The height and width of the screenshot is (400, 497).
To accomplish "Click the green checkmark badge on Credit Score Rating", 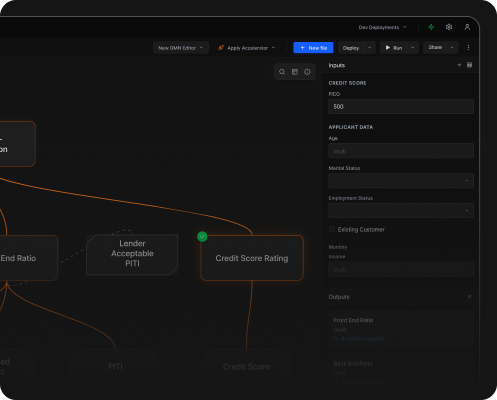I will click(202, 237).
